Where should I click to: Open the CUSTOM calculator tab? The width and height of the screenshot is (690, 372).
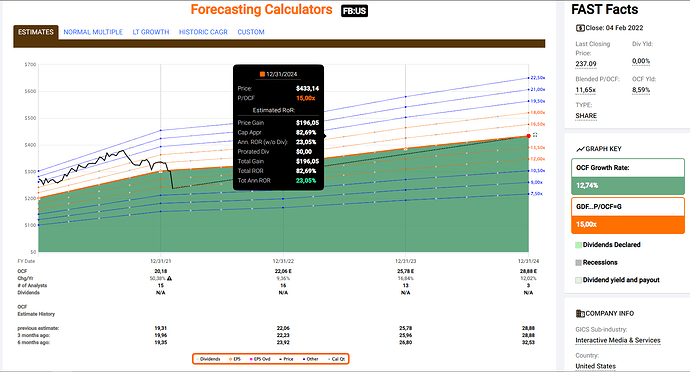251,32
